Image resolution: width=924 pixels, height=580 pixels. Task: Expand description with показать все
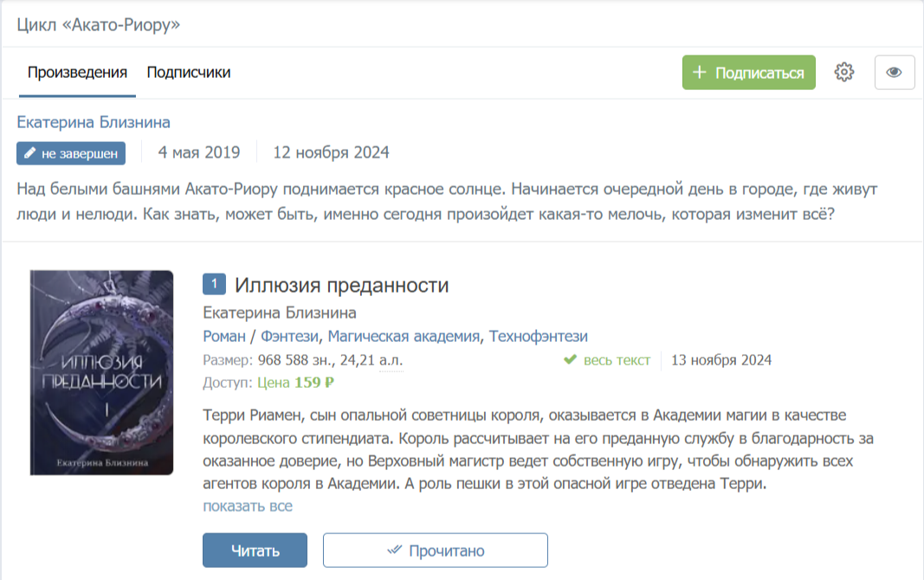248,506
